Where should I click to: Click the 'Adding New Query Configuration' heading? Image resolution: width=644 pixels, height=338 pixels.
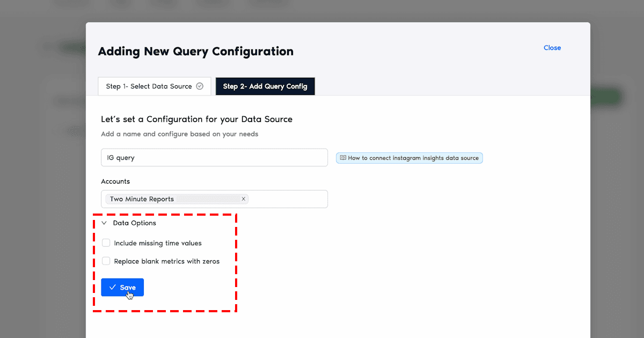[195, 52]
